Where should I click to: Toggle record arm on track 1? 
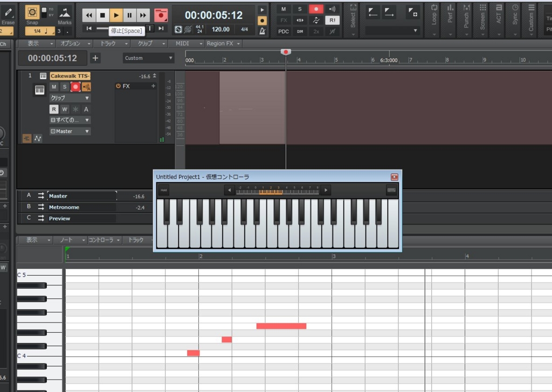[75, 87]
